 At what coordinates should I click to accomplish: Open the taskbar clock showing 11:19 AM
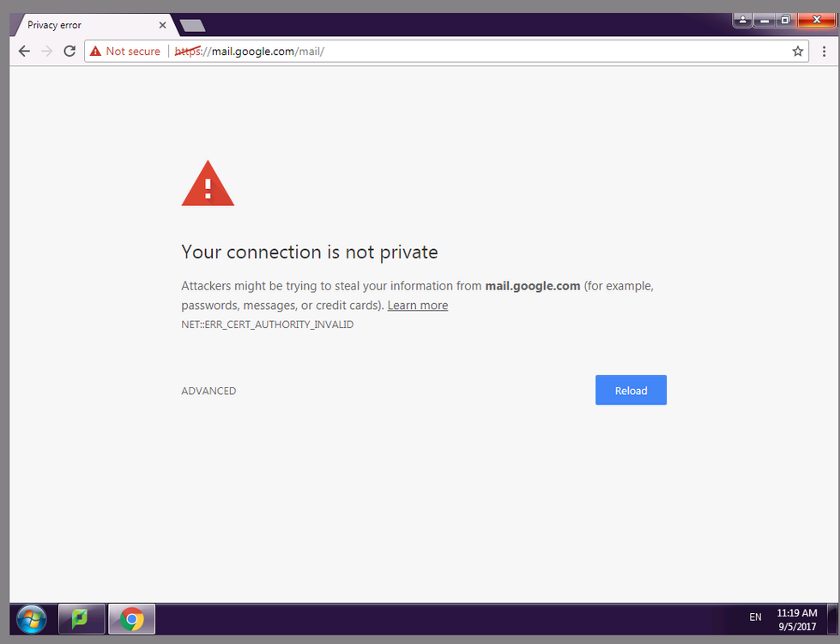click(796, 619)
